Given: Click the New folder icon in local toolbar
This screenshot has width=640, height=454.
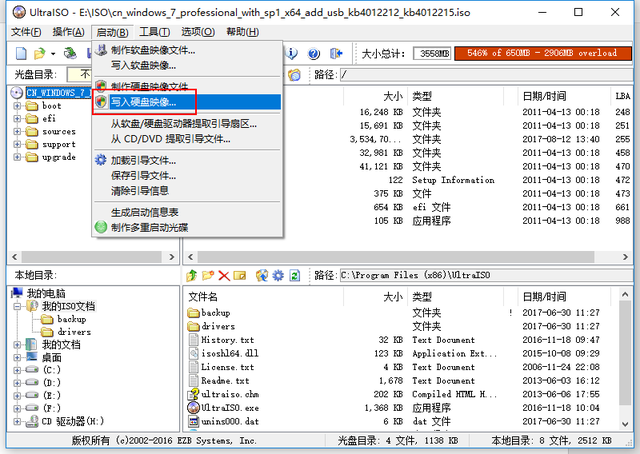Looking at the screenshot, I should [208, 276].
